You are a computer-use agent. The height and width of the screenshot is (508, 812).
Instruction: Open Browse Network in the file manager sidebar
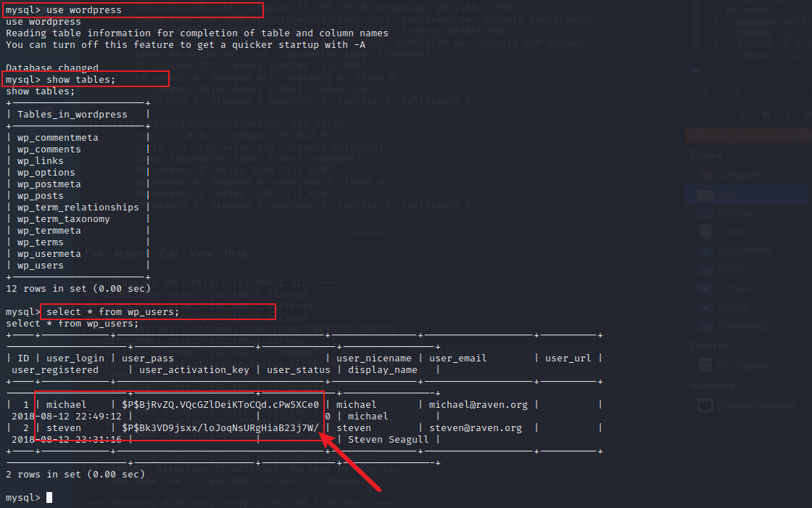pyautogui.click(x=746, y=406)
